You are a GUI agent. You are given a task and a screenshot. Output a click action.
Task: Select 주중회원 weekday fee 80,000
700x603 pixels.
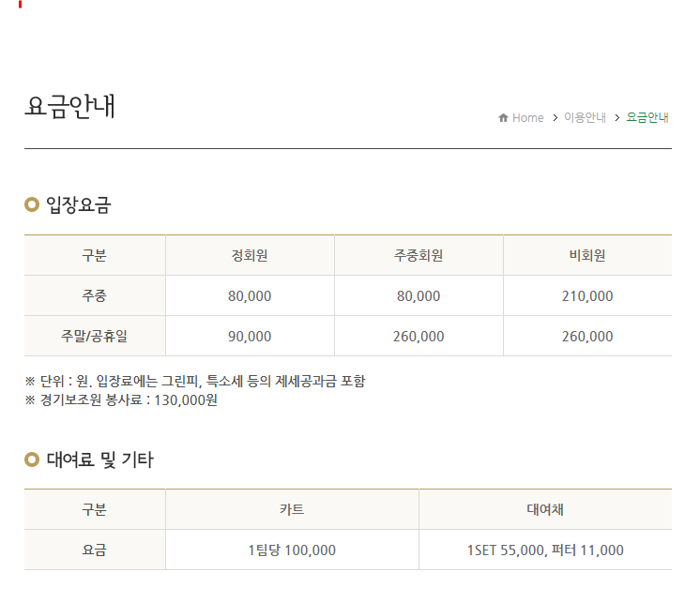[x=418, y=296]
